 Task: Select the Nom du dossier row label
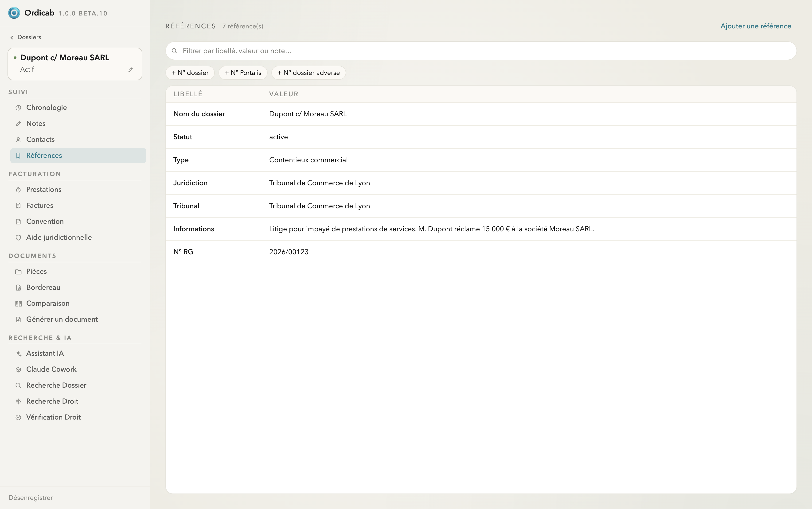199,114
